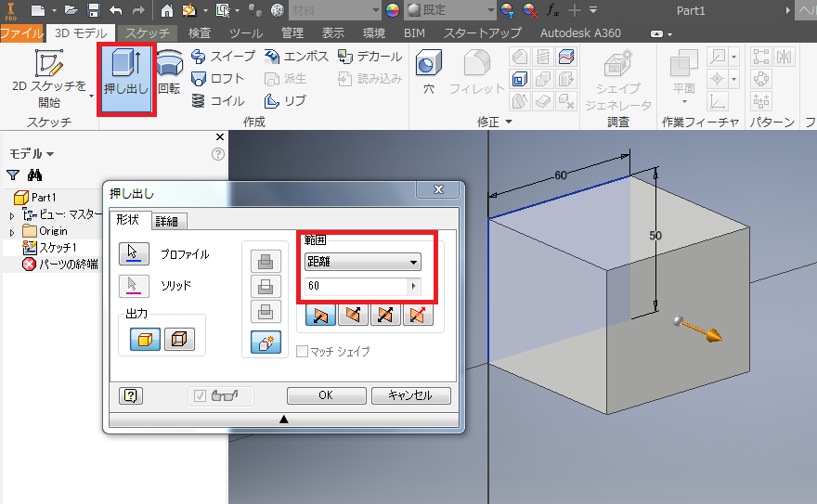This screenshot has width=817, height=504.
Task: Expand the ビュー: マスター tree node
Action: [x=12, y=215]
